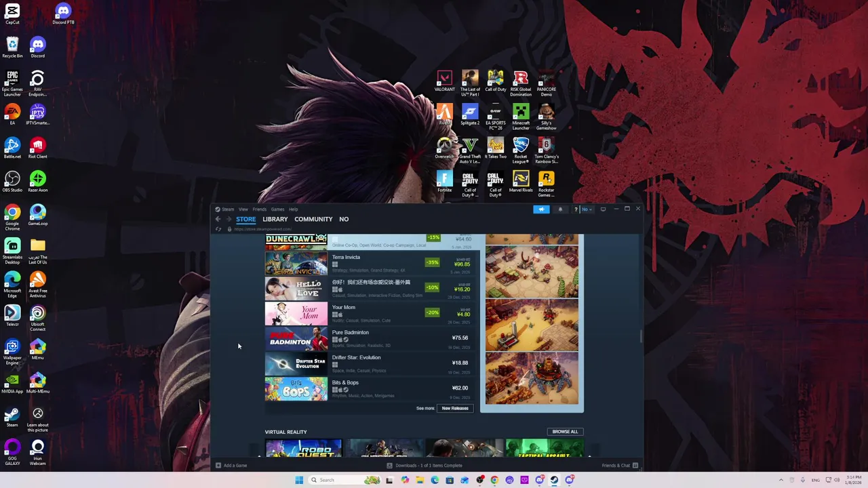Open the Hello Love game thumbnail

(296, 289)
